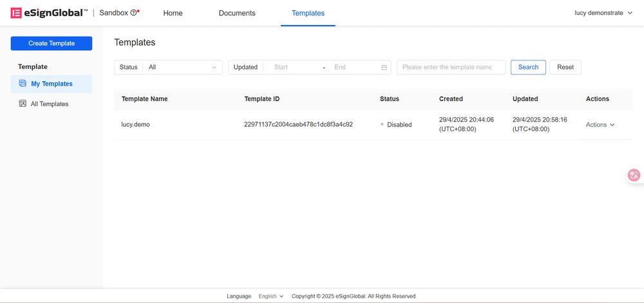The width and height of the screenshot is (644, 303).
Task: Click the Search button
Action: click(528, 68)
